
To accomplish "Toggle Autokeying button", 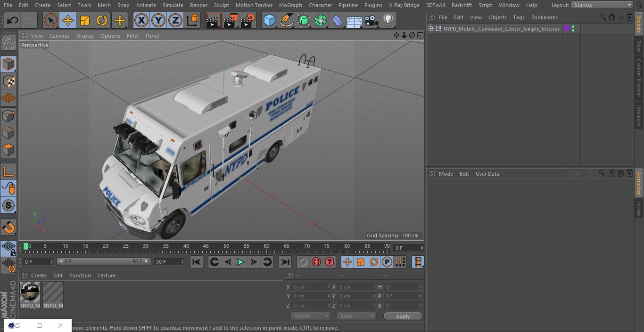I will pos(316,262).
